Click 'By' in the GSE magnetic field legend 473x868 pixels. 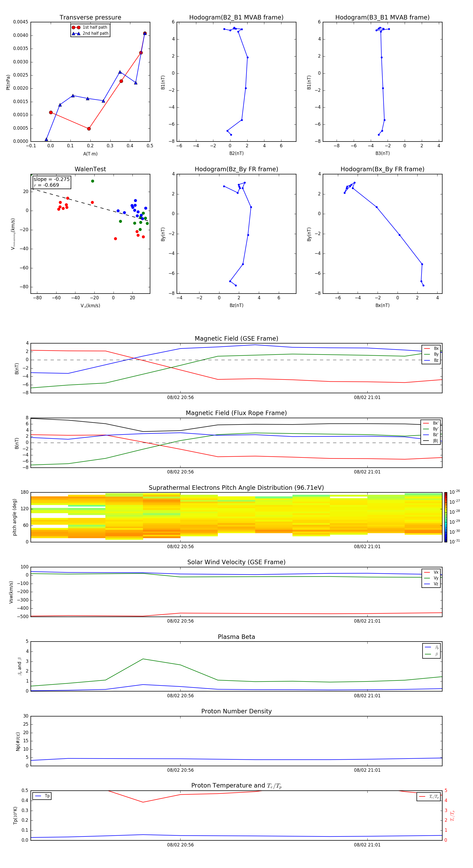coord(431,354)
